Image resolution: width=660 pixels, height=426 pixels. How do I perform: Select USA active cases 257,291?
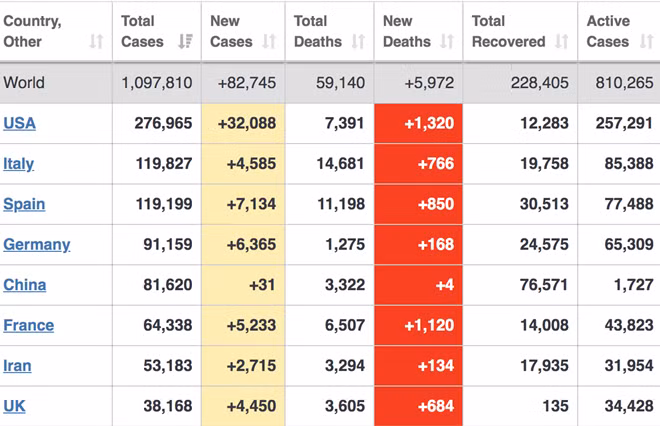tap(624, 123)
